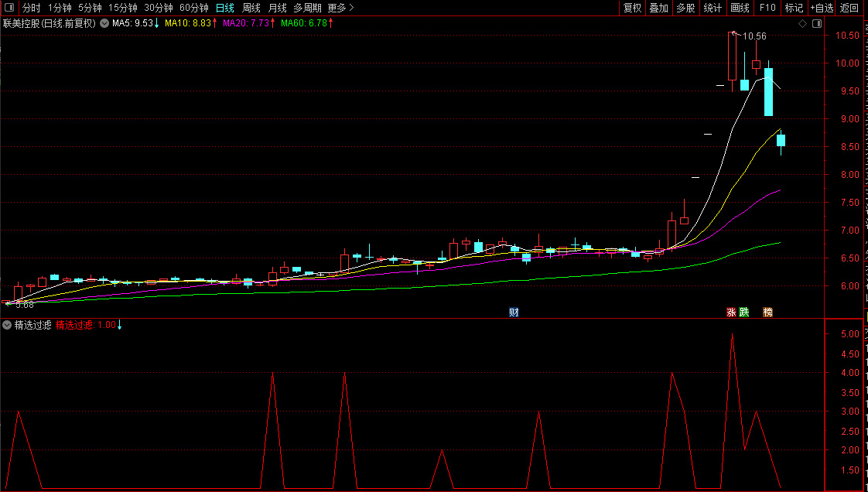Screen dimensions: 868x492
Task: Click the 10.56 high price label
Action: pos(754,36)
